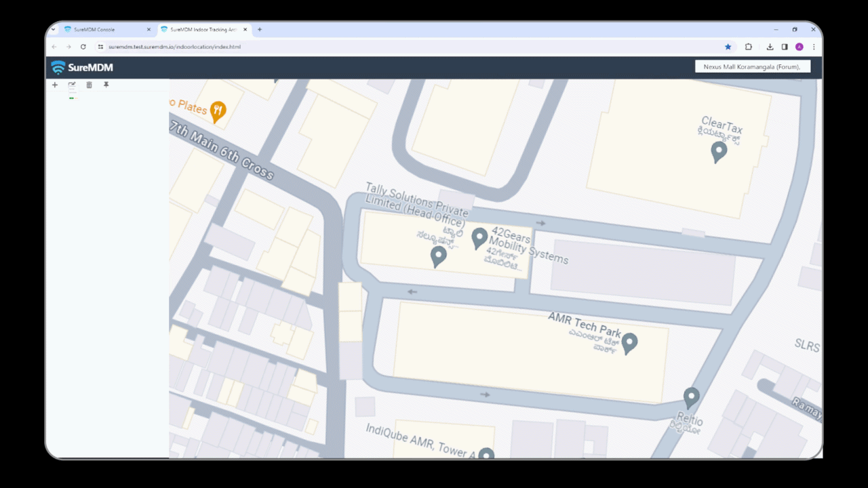Image resolution: width=868 pixels, height=488 pixels.
Task: Close the SureMDM Indoor Tracking tab
Action: pos(245,30)
